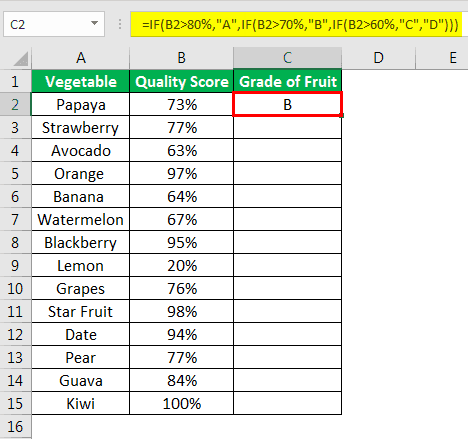Click the Select All corner triangle
This screenshot has width=468, height=439.
[x=21, y=59]
